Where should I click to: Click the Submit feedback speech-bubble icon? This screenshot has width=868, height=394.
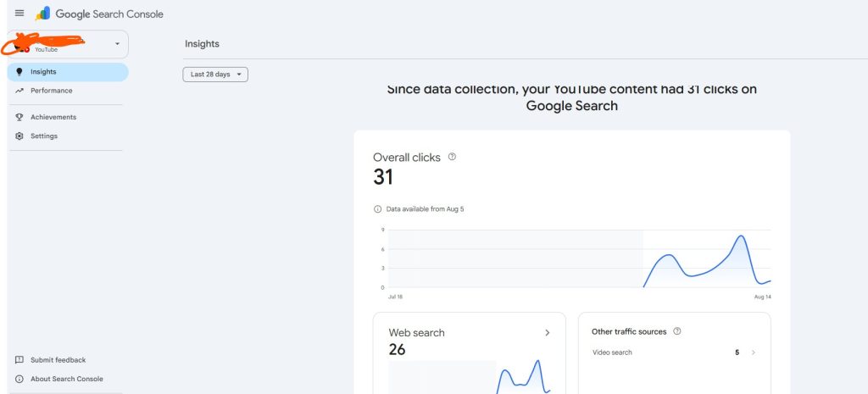point(19,360)
